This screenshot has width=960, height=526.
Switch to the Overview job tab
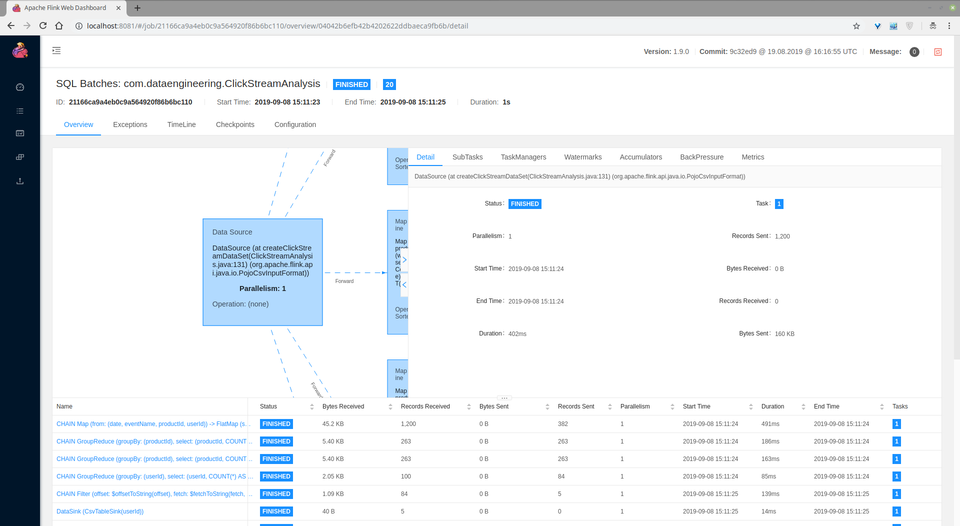pos(78,124)
